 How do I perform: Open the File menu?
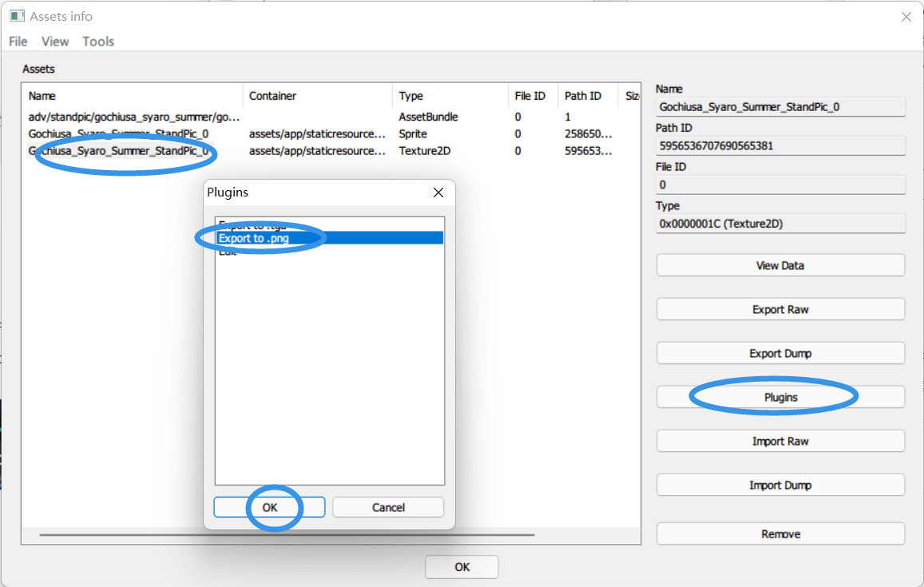click(x=18, y=42)
